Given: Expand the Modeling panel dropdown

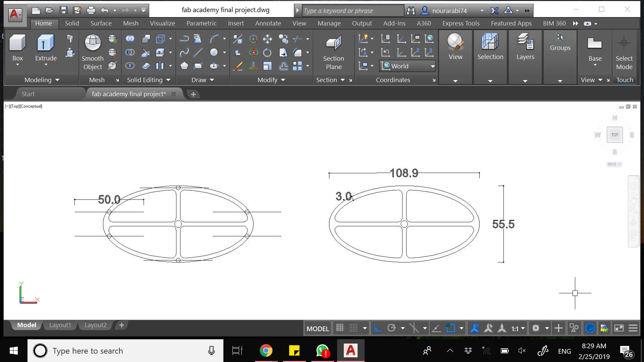Looking at the screenshot, I should 57,80.
